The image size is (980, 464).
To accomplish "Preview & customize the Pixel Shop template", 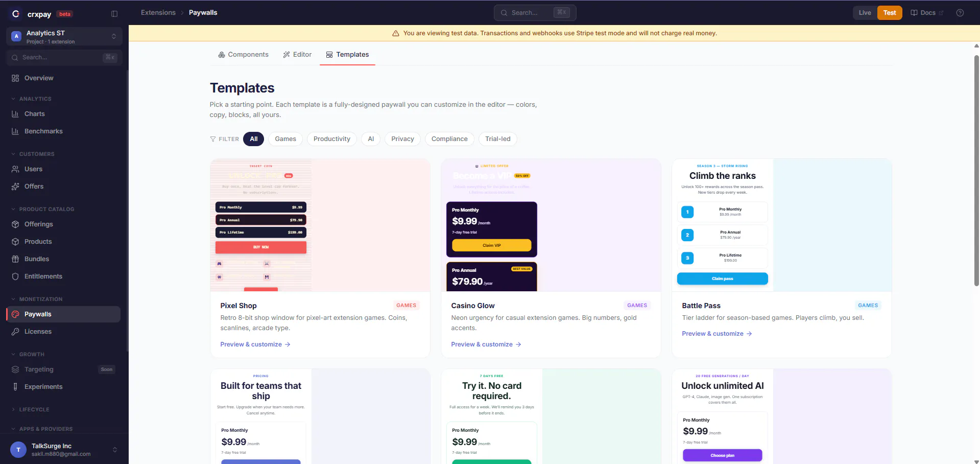I will [255, 344].
